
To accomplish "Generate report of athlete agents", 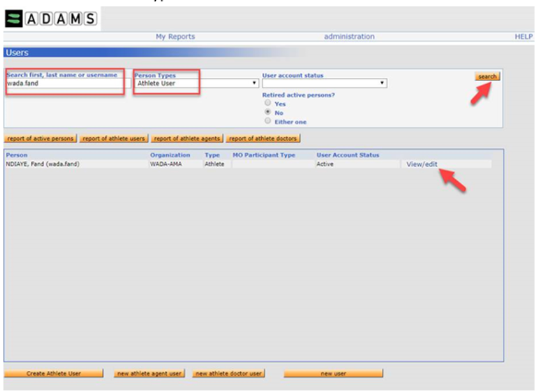I will pos(187,139).
